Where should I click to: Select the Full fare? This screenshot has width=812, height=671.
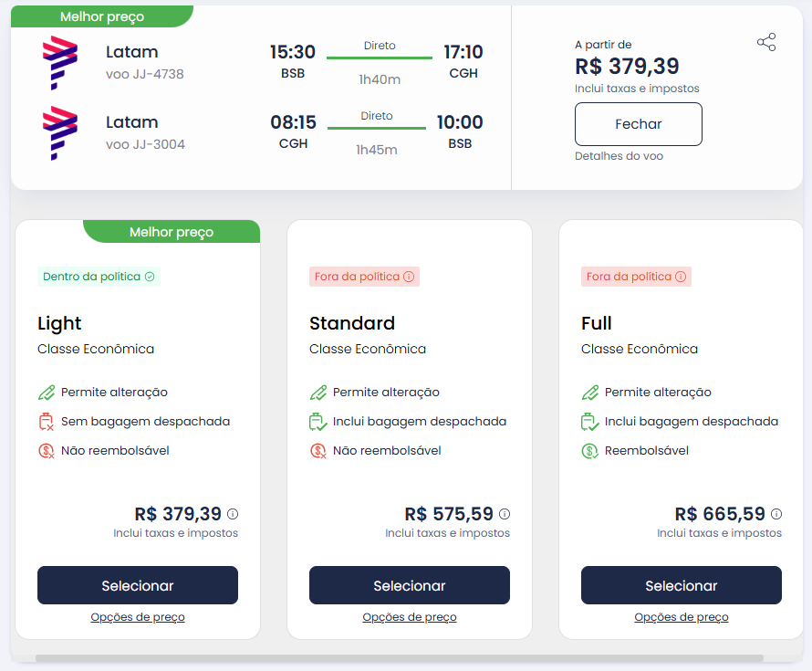click(682, 585)
